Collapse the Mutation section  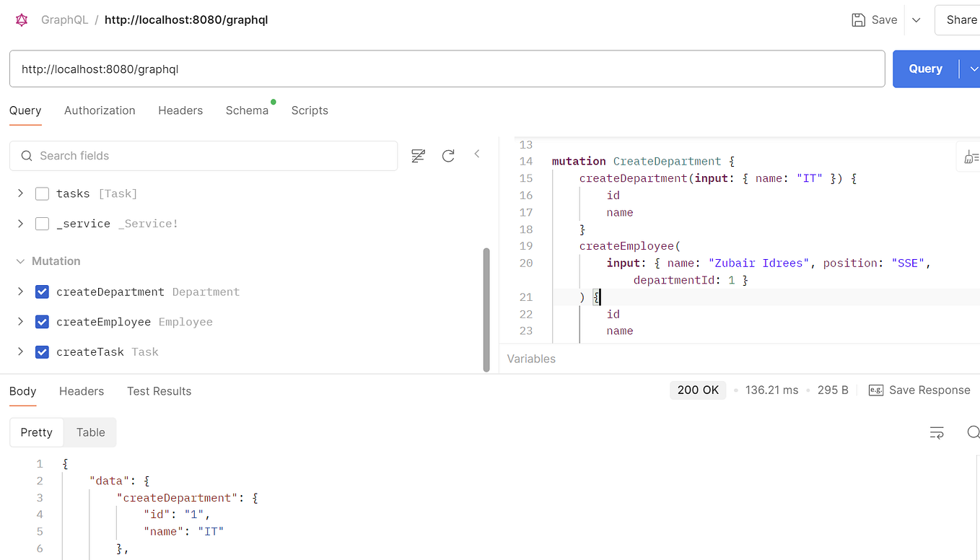pyautogui.click(x=19, y=261)
